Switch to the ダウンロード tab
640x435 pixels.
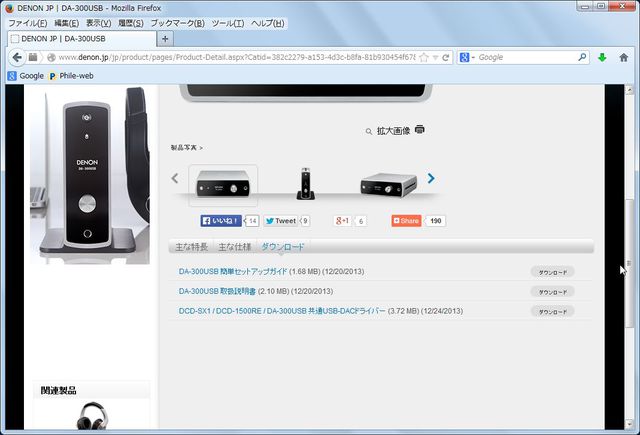click(282, 247)
